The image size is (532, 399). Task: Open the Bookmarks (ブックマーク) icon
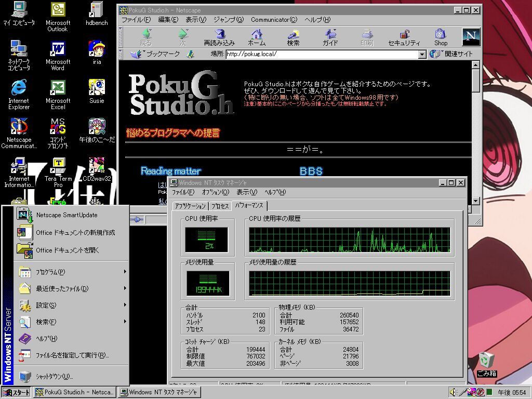pos(155,54)
